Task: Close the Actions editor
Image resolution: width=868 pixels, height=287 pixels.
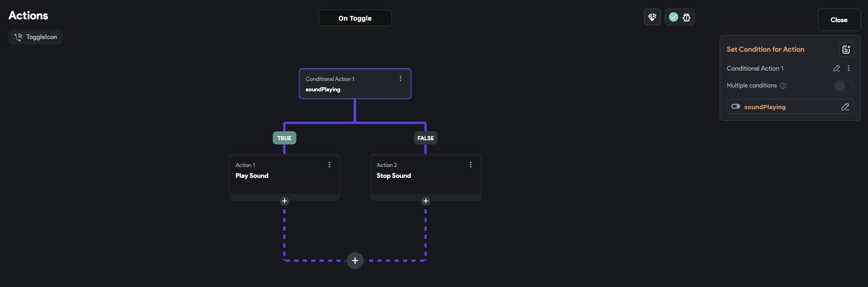Action: 838,20
